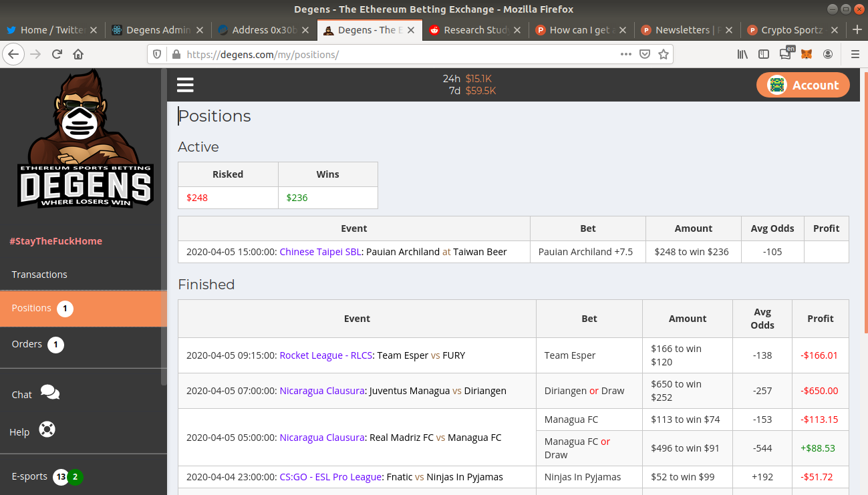Image resolution: width=868 pixels, height=495 pixels.
Task: Click the Save to Pocket icon
Action: click(645, 54)
